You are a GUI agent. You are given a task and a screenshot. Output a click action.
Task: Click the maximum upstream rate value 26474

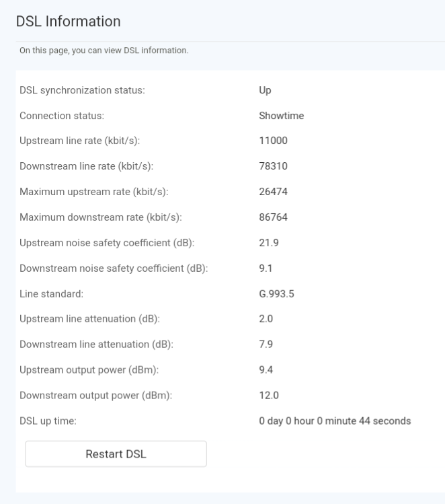[273, 192]
